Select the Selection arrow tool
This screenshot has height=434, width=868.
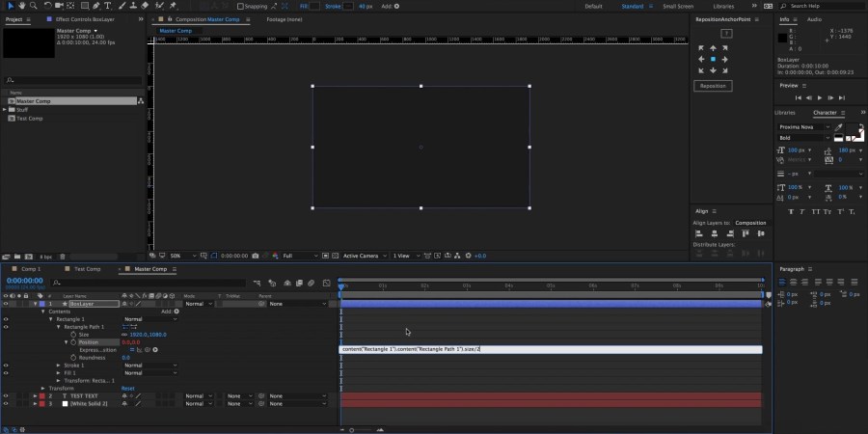point(11,6)
